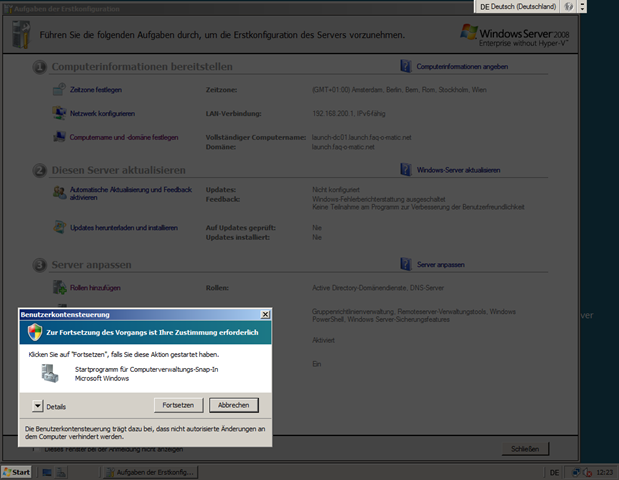Screen dimensions: 619x480
Task: Open Computerinformationen angeben help link
Action: tap(462, 67)
